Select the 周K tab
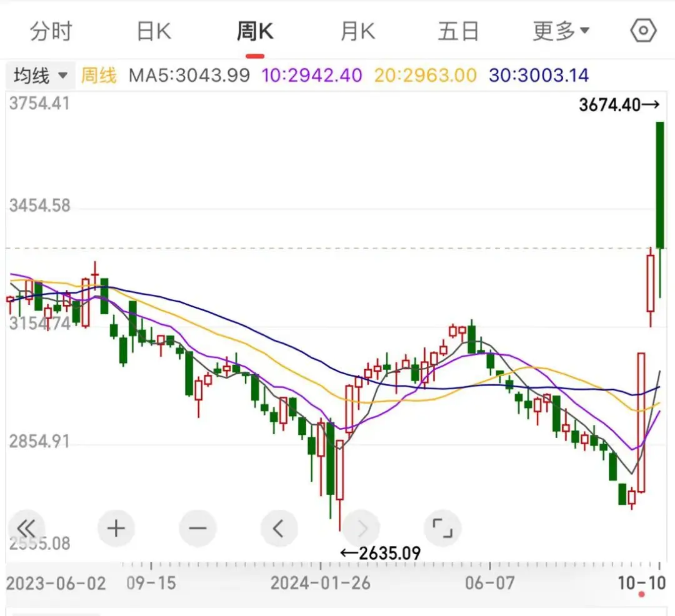 pos(255,31)
